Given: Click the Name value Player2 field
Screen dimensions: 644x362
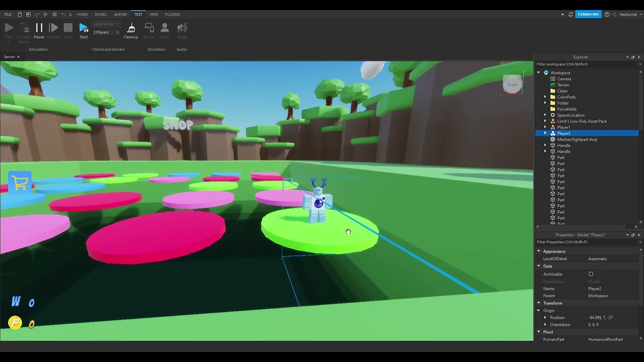Looking at the screenshot, I should point(612,289).
